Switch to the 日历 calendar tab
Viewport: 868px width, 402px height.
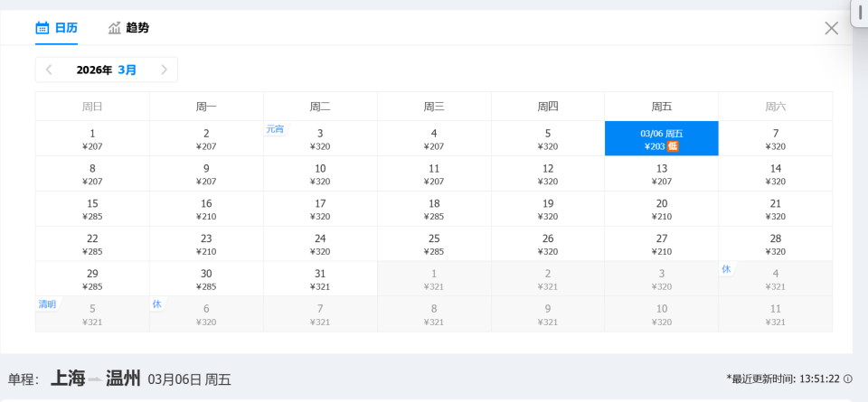56,28
